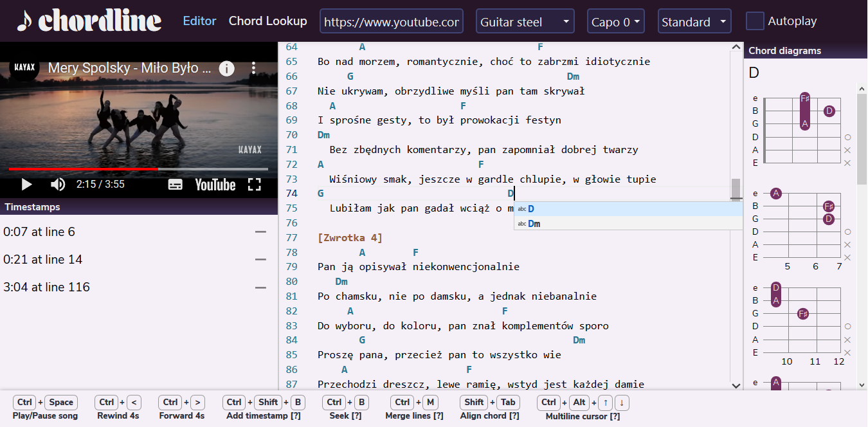Select the D autocomplete suggestion

pos(628,209)
